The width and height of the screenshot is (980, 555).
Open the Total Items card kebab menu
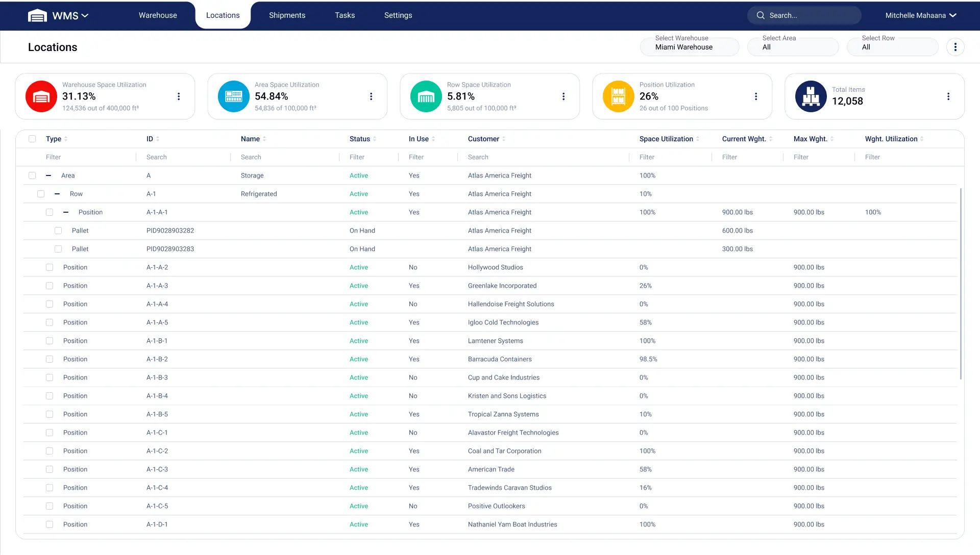pos(948,96)
